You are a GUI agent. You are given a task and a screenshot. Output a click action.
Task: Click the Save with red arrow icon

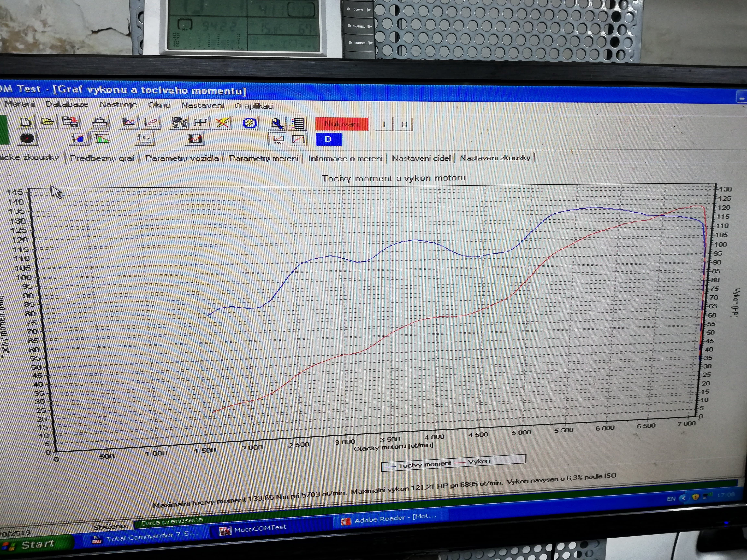71,122
